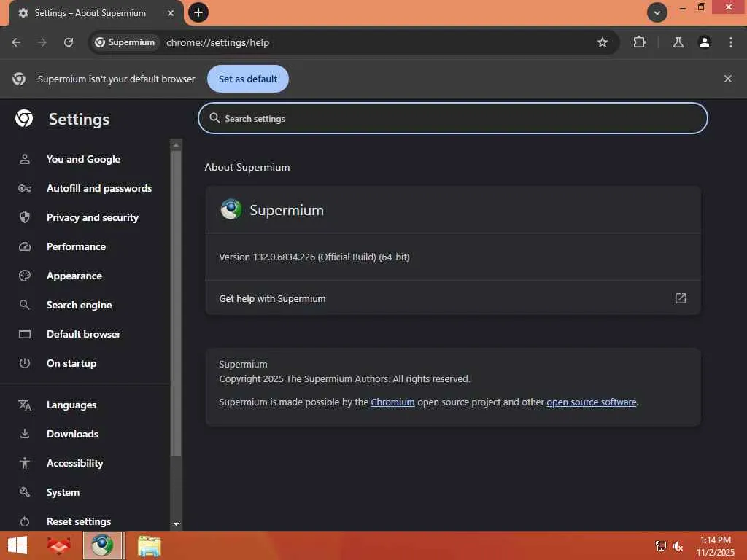Open Get help with Supermium
747x560 pixels.
452,298
